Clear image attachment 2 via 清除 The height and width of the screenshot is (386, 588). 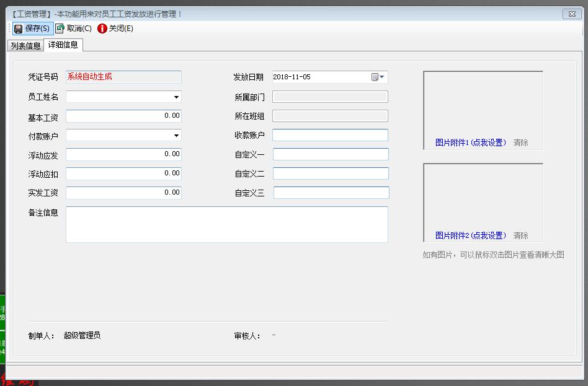point(520,235)
